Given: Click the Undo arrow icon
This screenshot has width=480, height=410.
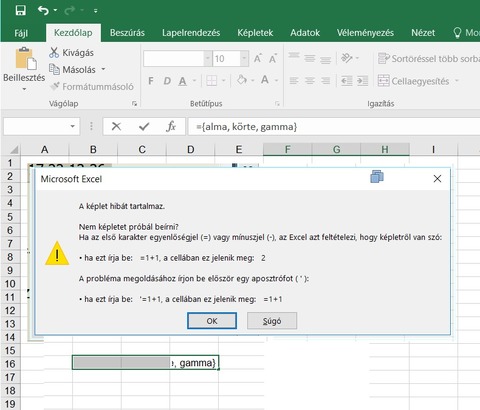Looking at the screenshot, I should [43, 11].
